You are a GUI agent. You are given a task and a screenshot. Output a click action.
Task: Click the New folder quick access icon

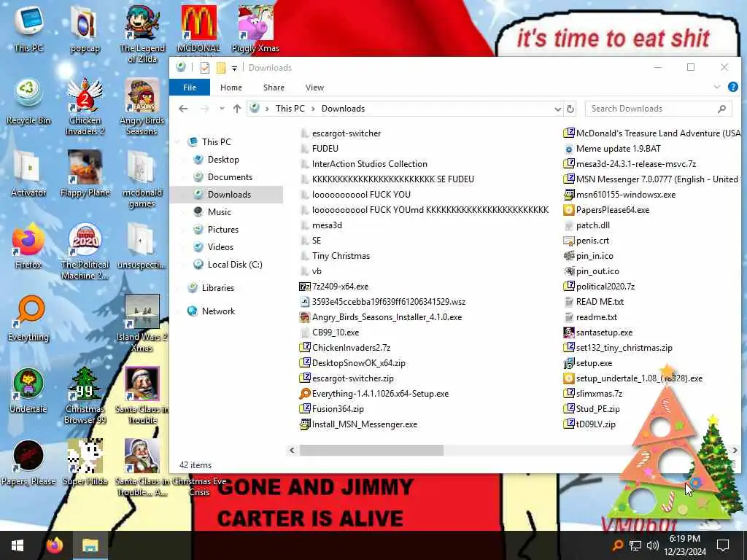[x=221, y=68]
